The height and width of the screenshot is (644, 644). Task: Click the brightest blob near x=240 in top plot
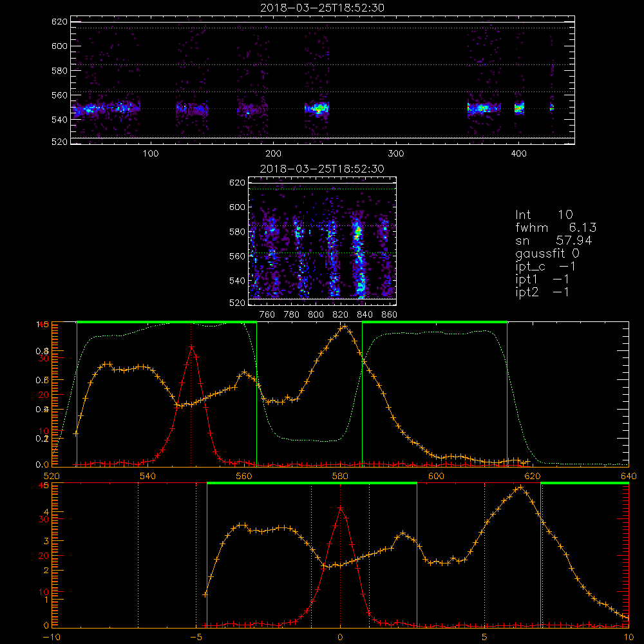click(319, 109)
